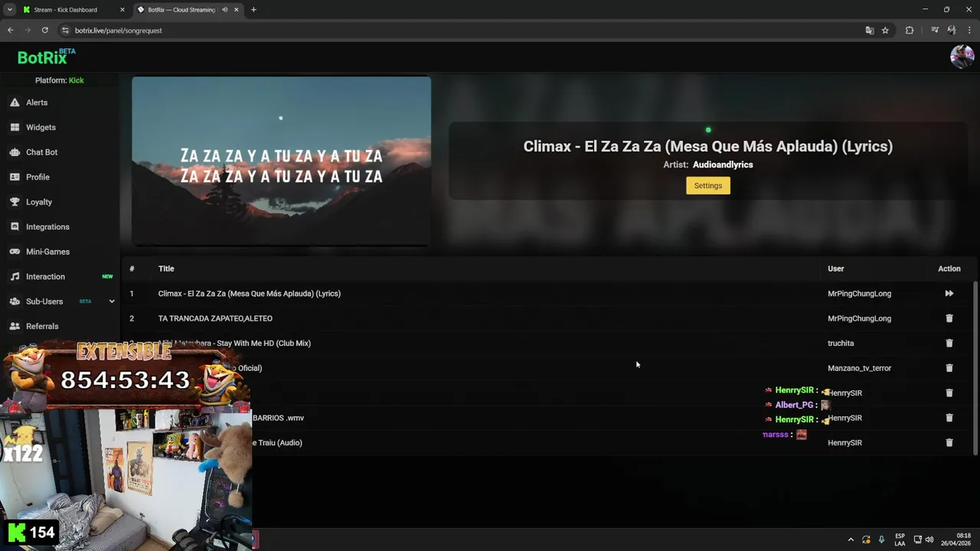Delete TA TRANCADA ZAPATEO,ALETEO from queue
The height and width of the screenshot is (551, 980).
click(949, 318)
